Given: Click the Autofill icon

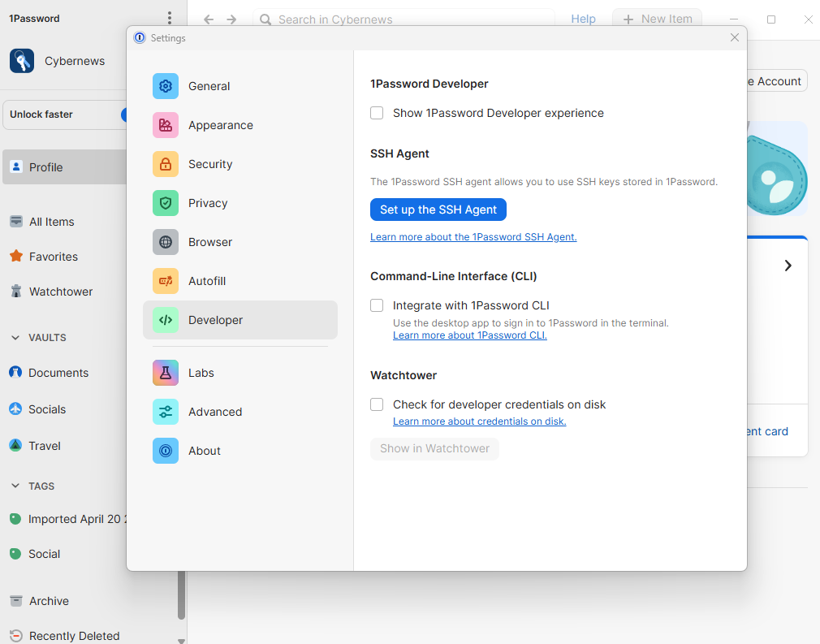Looking at the screenshot, I should 166,281.
